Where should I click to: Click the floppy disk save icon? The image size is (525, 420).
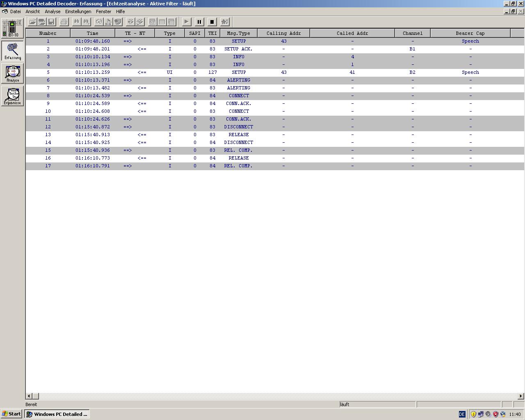click(x=51, y=22)
